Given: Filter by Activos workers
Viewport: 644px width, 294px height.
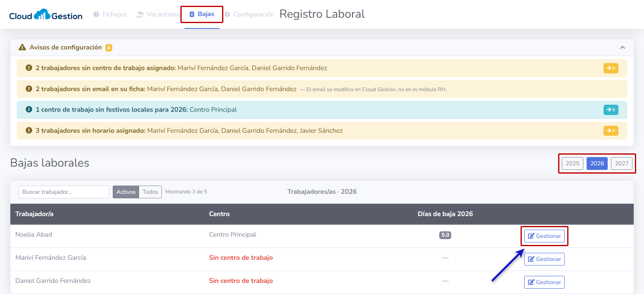Looking at the screenshot, I should point(126,192).
